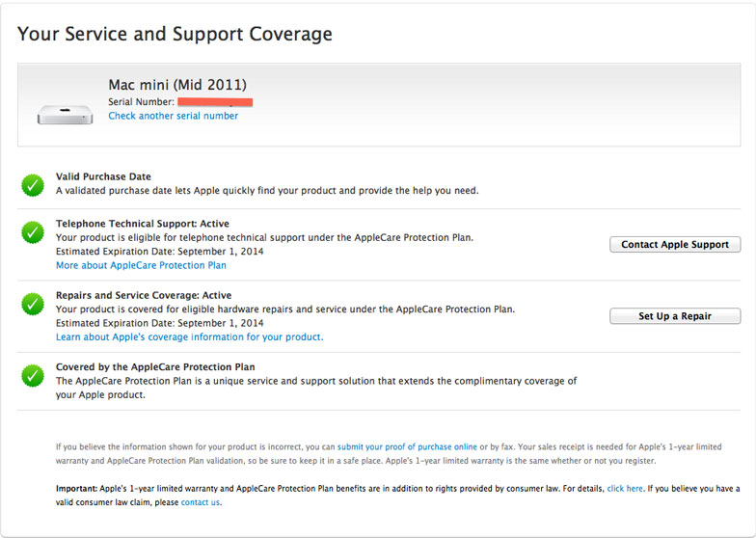Click the Contact Apple Support button

(675, 245)
